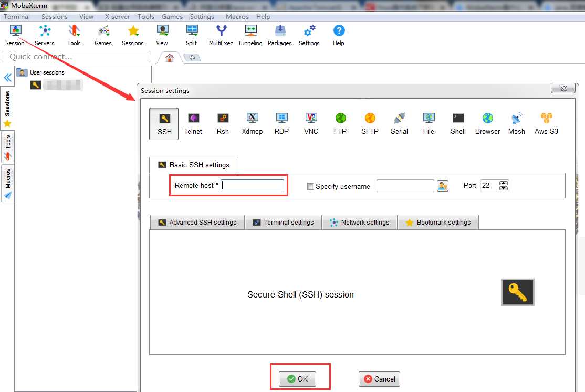Open the Sessions menu
This screenshot has width=585, height=392.
click(55, 17)
